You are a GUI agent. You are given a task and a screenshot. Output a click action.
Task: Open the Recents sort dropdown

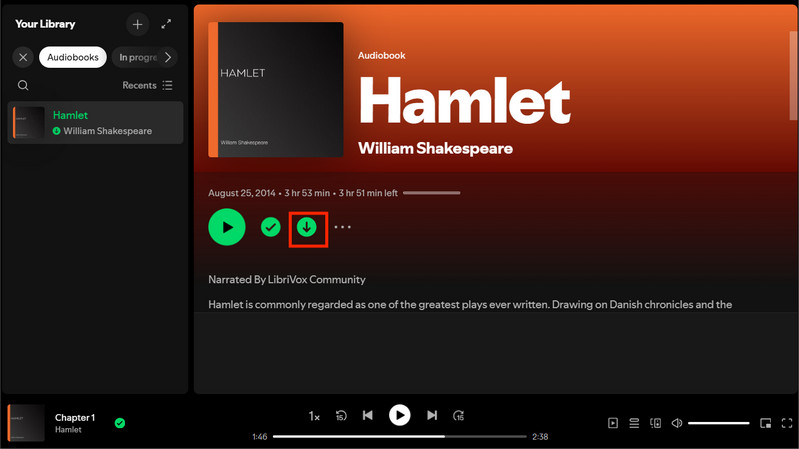[x=147, y=85]
